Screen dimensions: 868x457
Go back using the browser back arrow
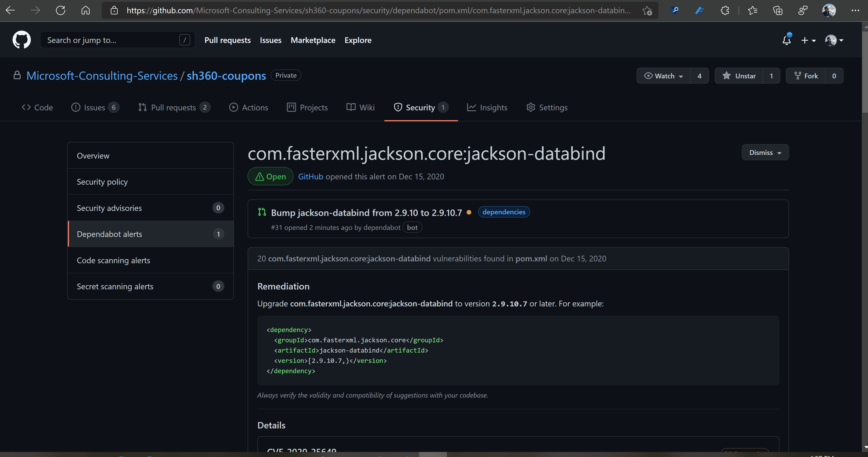(x=10, y=11)
